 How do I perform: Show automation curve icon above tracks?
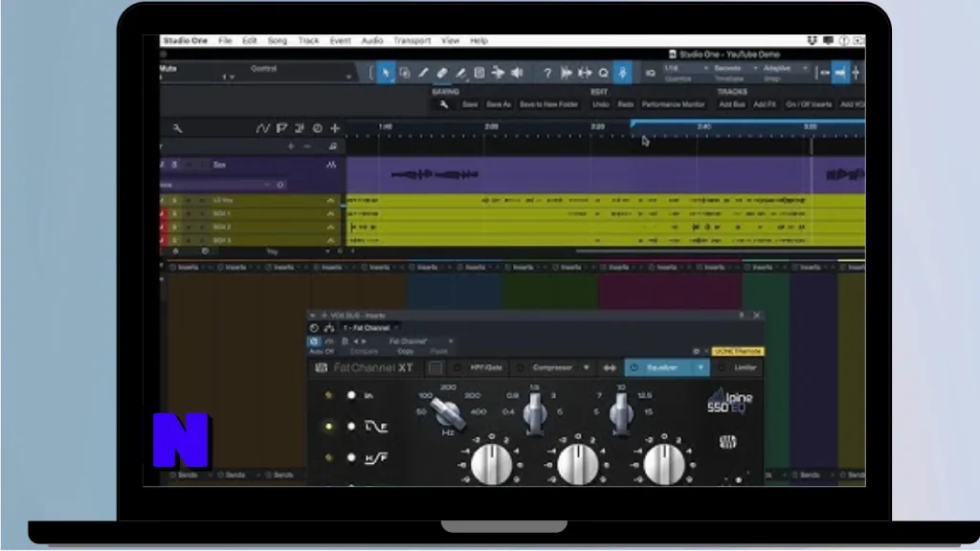(262, 128)
